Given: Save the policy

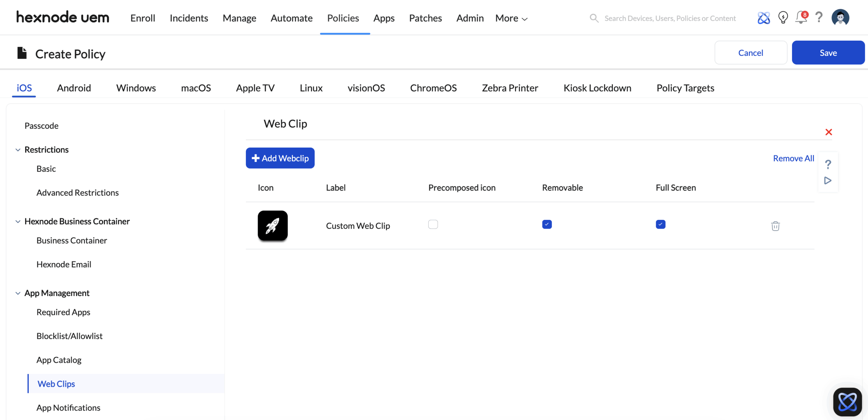Looking at the screenshot, I should 828,53.
